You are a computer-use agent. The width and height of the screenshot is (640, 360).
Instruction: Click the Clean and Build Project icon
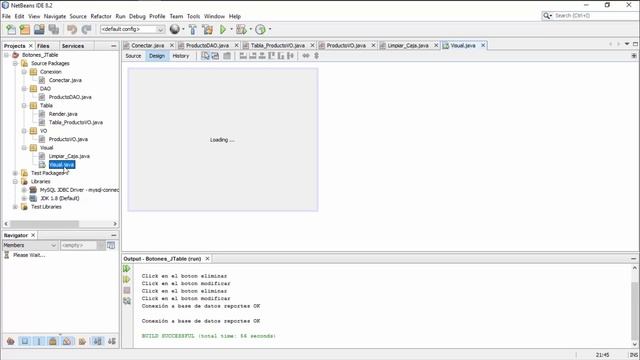207,29
